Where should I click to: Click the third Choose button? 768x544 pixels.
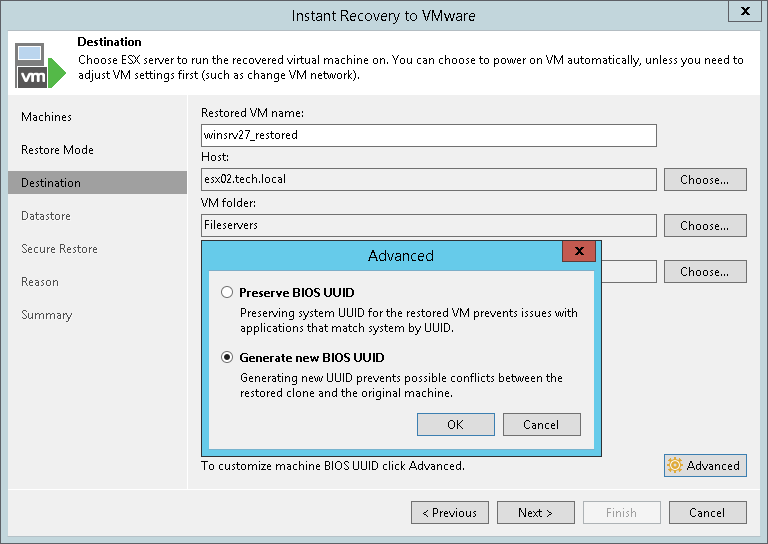[x=704, y=272]
